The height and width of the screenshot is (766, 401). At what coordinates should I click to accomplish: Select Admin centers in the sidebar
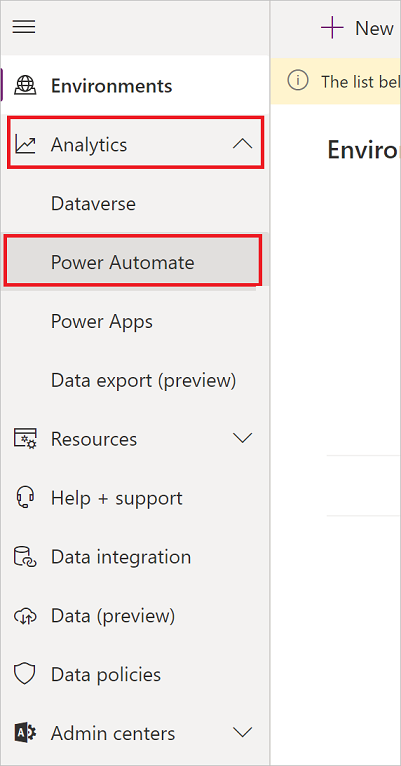[x=135, y=733]
